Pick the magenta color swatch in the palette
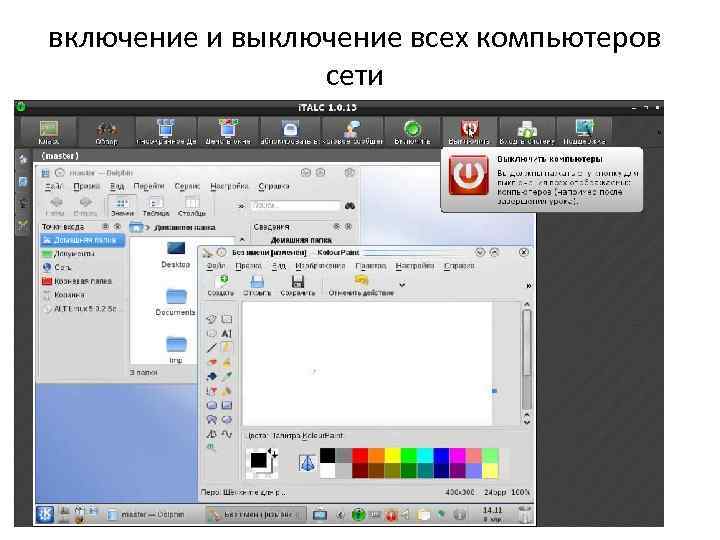This screenshot has height=540, width=720. (x=458, y=455)
